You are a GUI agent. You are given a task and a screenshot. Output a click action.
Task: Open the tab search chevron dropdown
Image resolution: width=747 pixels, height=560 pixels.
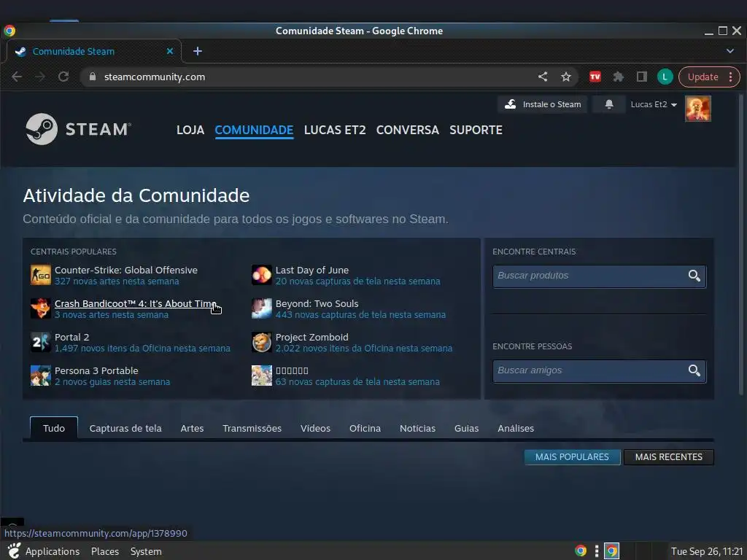(x=729, y=51)
